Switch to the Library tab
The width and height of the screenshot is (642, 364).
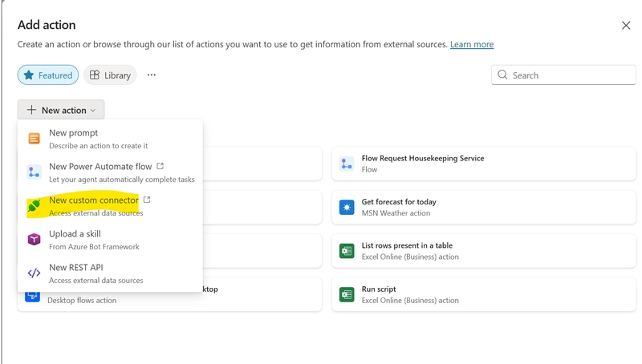110,75
